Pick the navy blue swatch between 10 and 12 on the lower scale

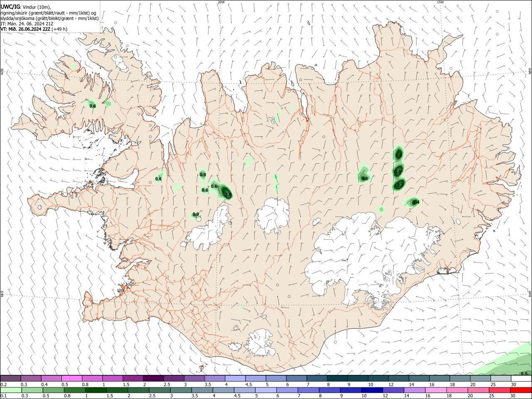tap(372, 390)
